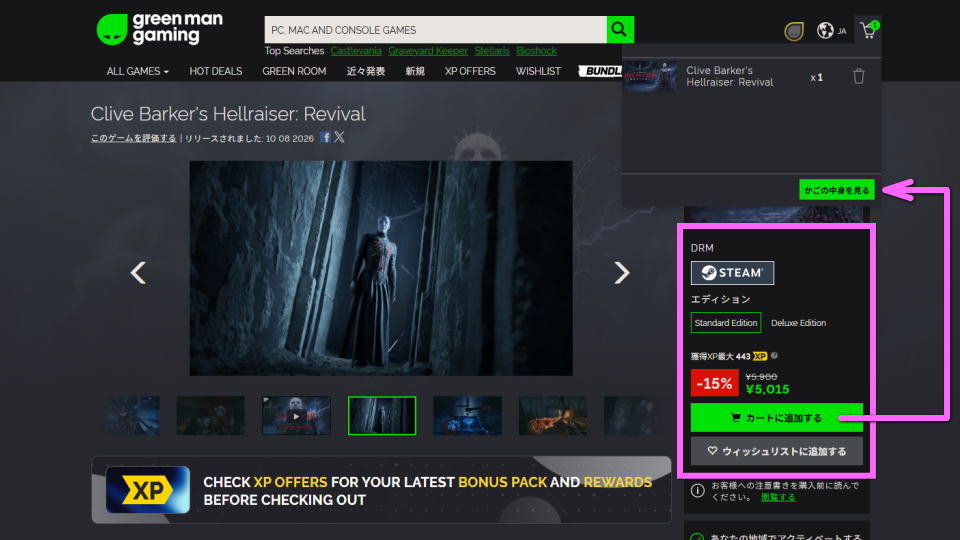Open the HOT DEALS menu
Viewport: 960px width, 540px height.
(216, 71)
